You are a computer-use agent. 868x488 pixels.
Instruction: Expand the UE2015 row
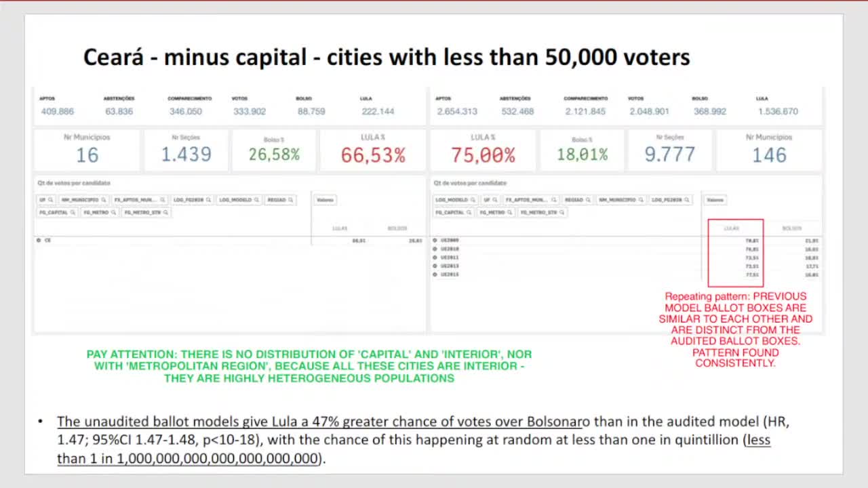pyautogui.click(x=435, y=274)
